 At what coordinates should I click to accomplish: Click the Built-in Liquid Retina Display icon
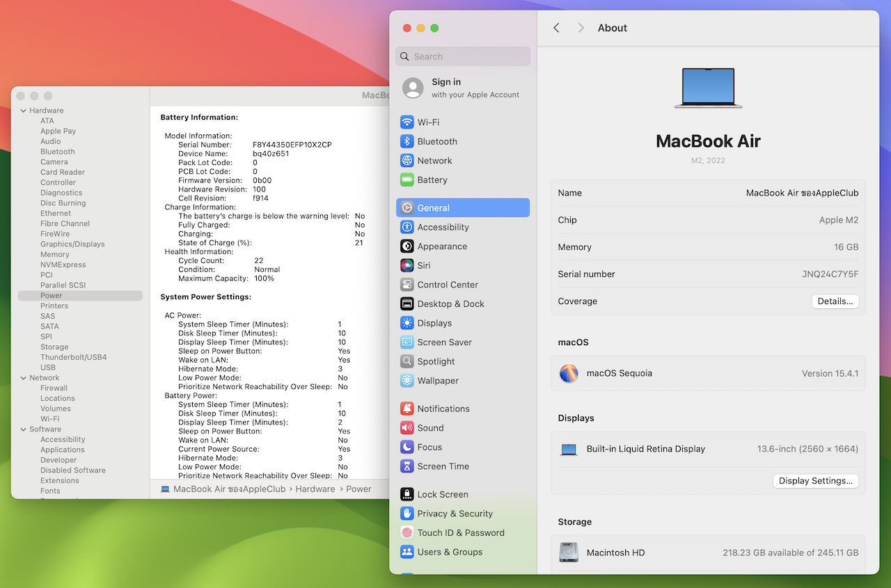[x=569, y=450]
